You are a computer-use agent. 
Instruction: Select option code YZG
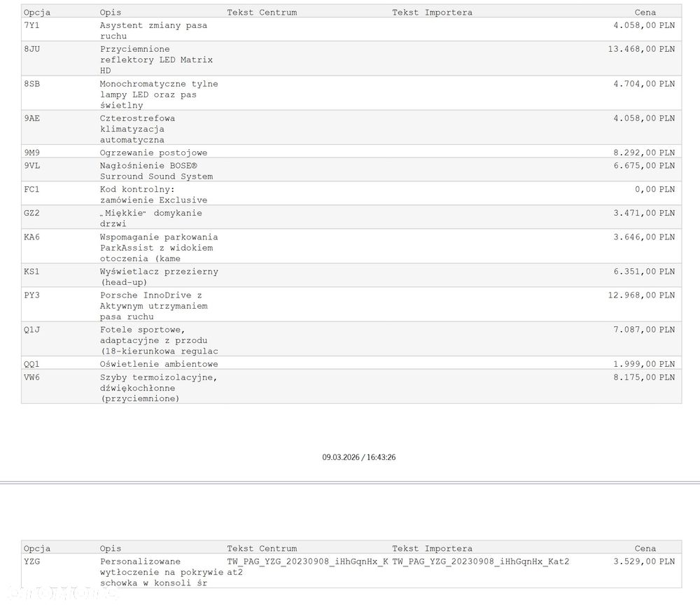[x=31, y=561]
